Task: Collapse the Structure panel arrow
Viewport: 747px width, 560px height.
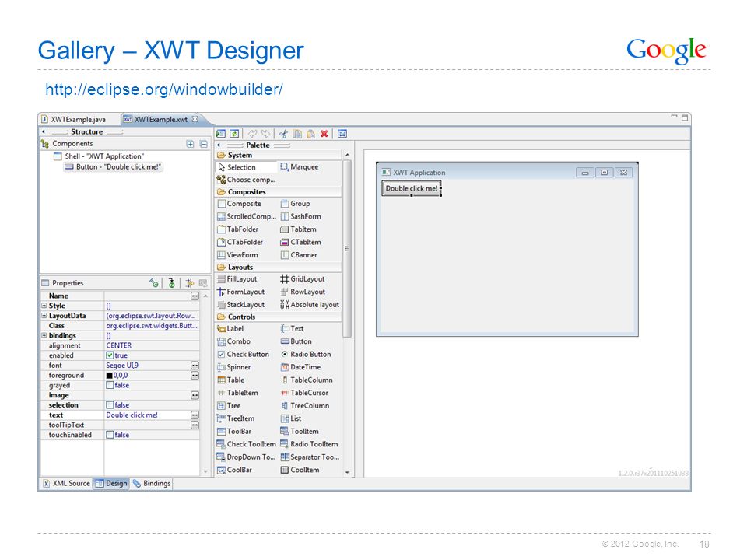Action: (x=44, y=131)
